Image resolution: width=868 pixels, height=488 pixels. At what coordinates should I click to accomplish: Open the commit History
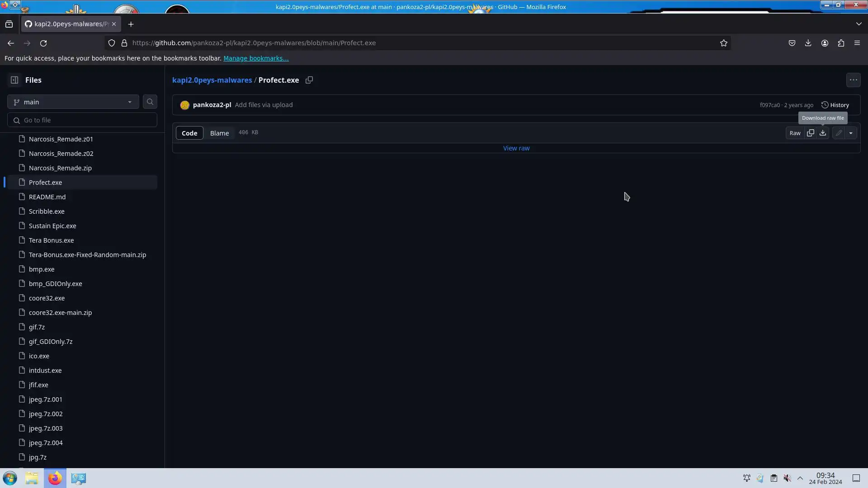coord(835,105)
